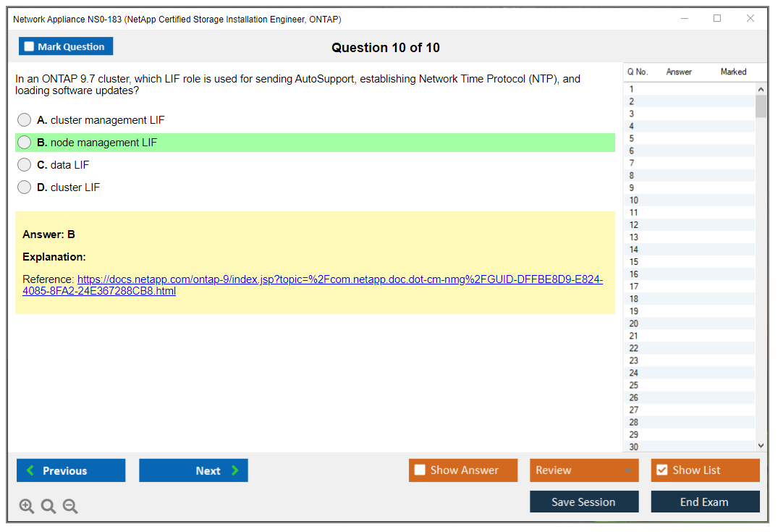The height and width of the screenshot is (532, 778).
Task: Click the reset zoom magnifier icon
Action: 48,507
